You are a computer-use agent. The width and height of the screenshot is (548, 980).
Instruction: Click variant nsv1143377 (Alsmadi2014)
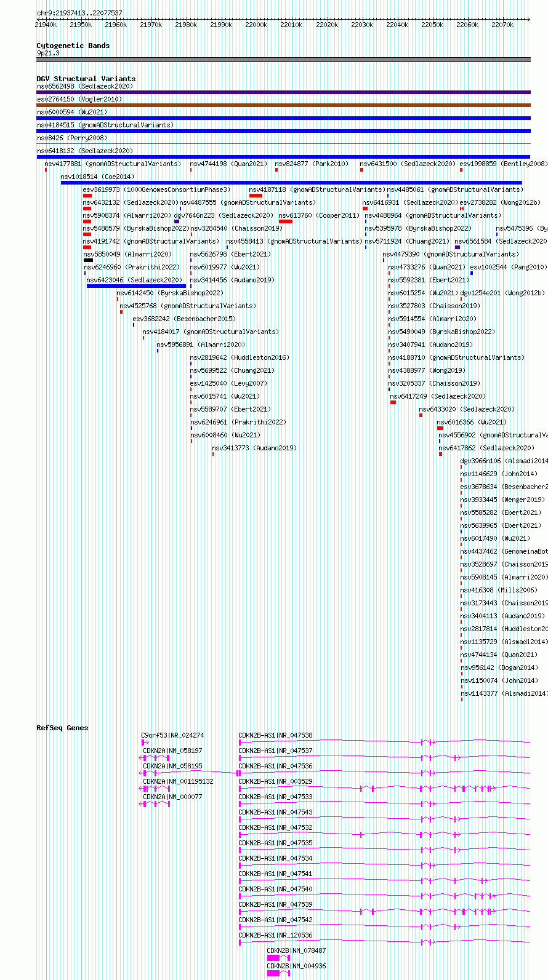pos(504,693)
